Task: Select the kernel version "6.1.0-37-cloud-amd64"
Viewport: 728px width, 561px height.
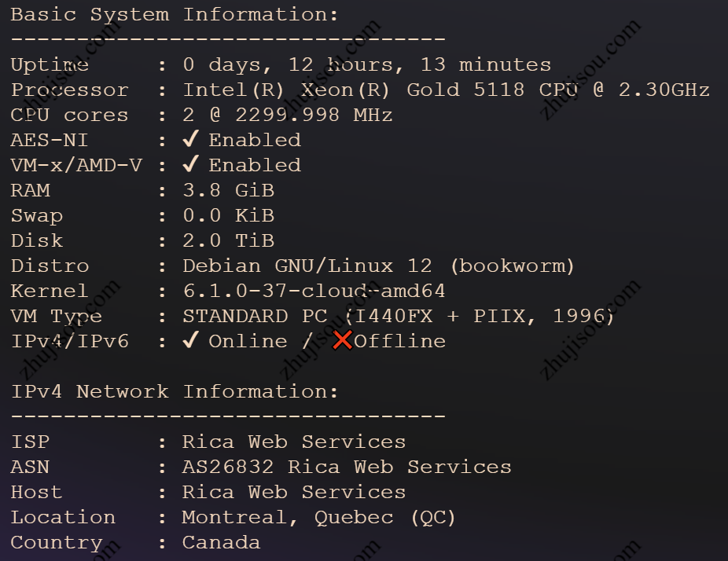Action: pyautogui.click(x=314, y=291)
